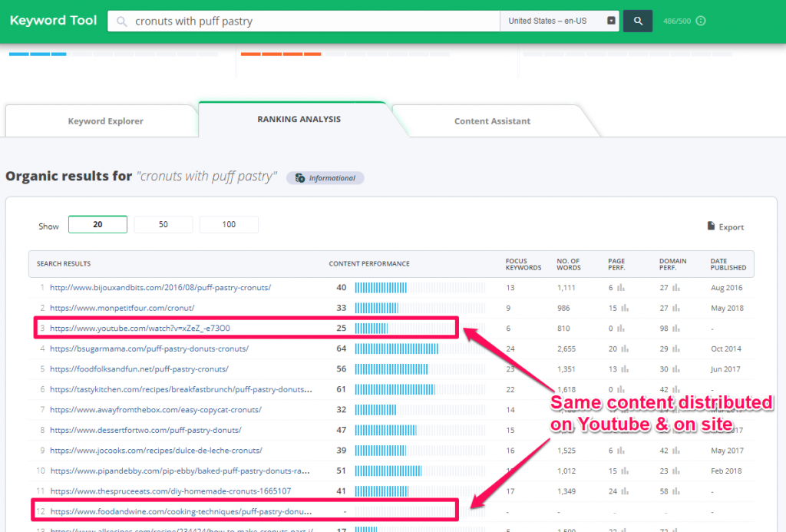Viewport: 786px width, 532px height.
Task: Click domain perf chart icon for youtube row
Action: pos(676,329)
